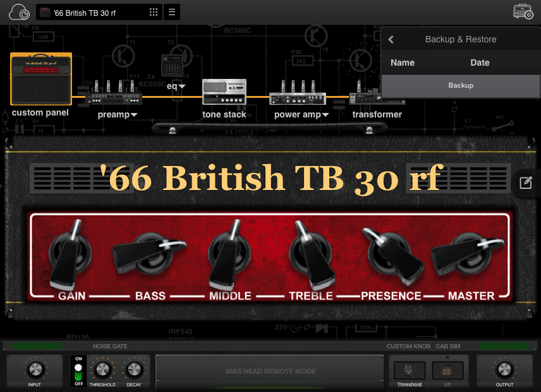Go back using Backup & Restore arrow
Screen dimensions: 541x392
point(391,39)
